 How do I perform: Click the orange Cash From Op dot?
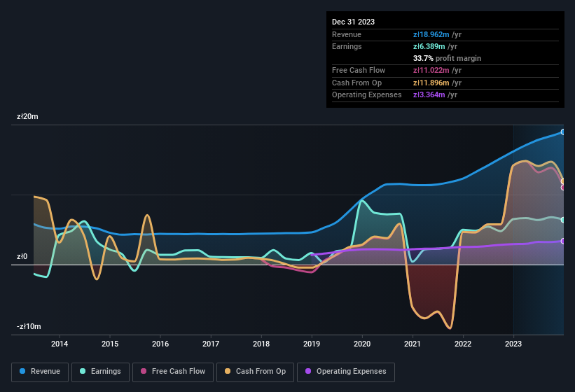coord(228,372)
